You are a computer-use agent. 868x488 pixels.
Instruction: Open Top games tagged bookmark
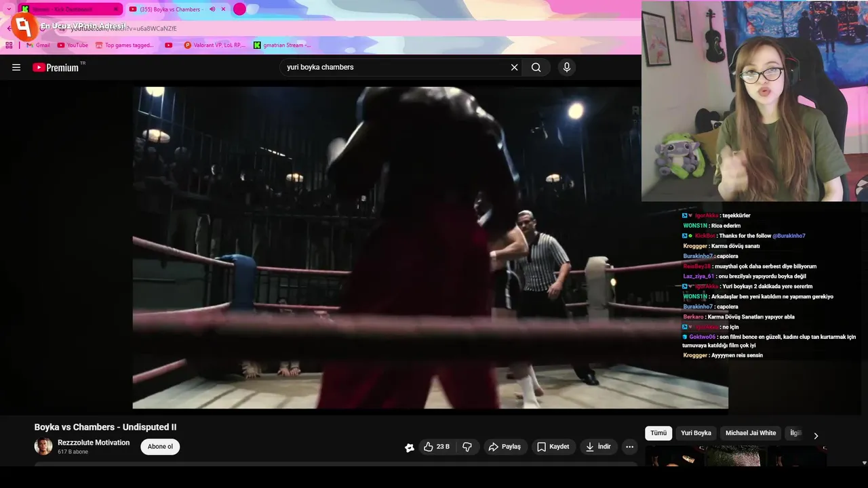click(x=124, y=45)
